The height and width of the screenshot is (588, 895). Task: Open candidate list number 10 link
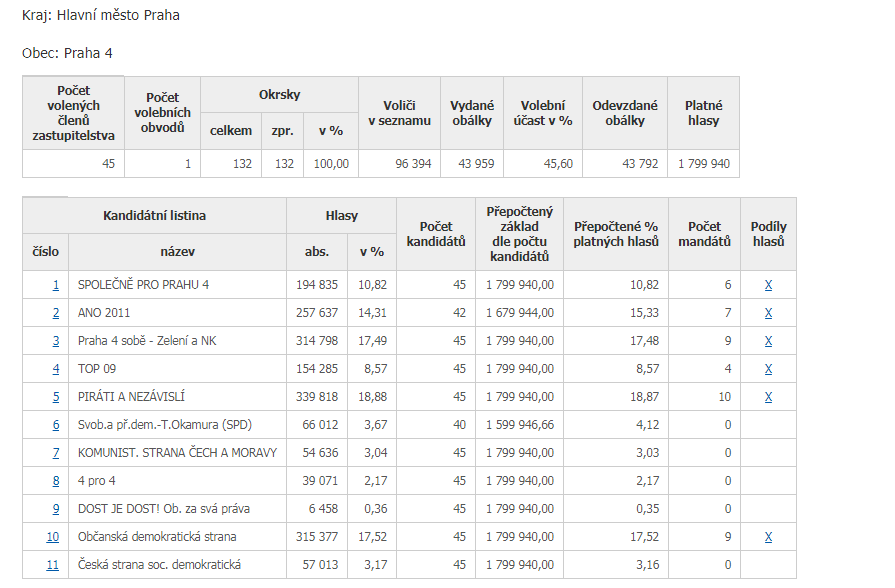click(x=53, y=537)
